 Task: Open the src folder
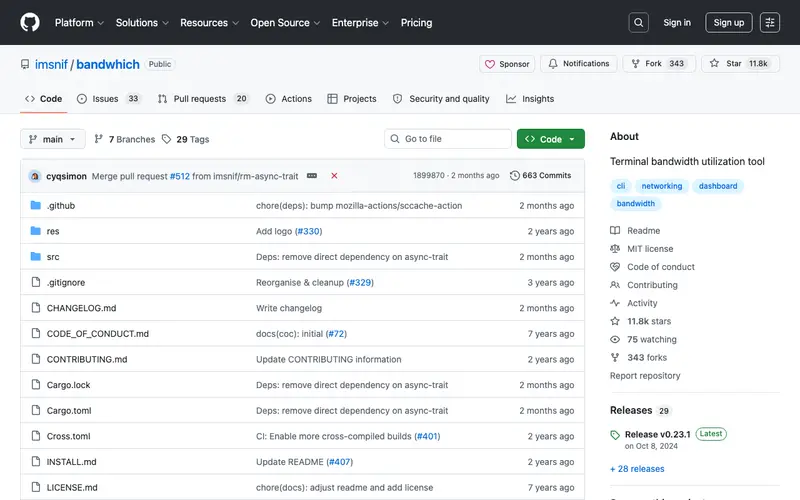[x=53, y=257]
